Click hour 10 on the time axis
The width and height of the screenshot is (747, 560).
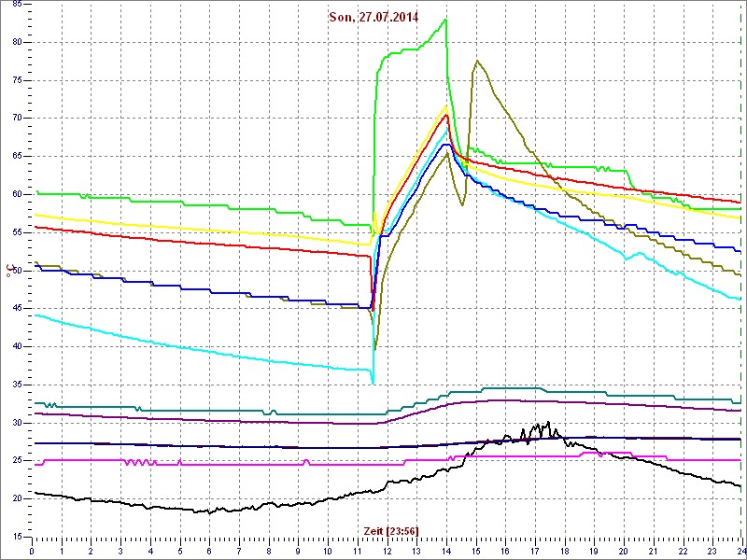(x=328, y=550)
